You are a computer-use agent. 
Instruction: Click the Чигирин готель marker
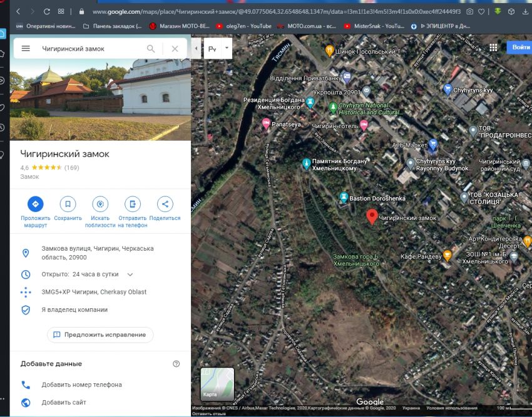coord(364,125)
